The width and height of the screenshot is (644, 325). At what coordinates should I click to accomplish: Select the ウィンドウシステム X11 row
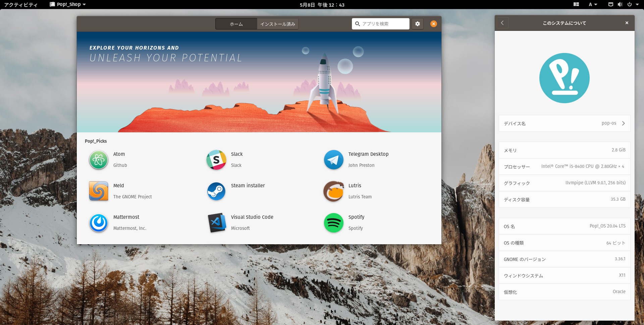[x=565, y=275]
